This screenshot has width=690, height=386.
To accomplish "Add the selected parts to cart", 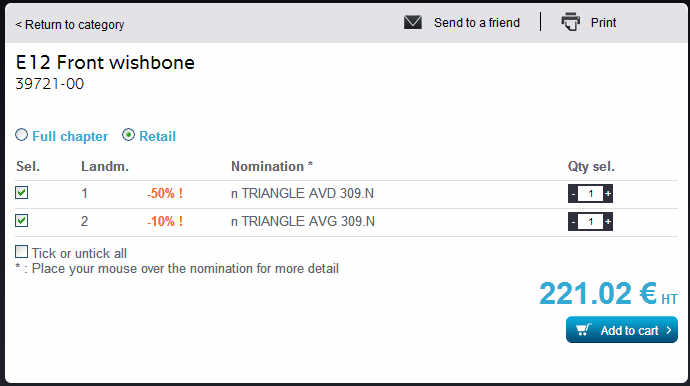I will [x=622, y=330].
